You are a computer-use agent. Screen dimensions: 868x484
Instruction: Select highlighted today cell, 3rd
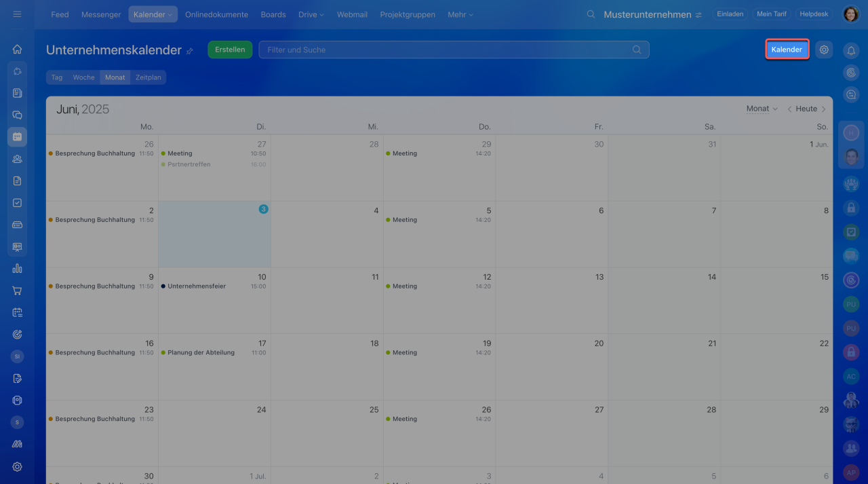214,234
